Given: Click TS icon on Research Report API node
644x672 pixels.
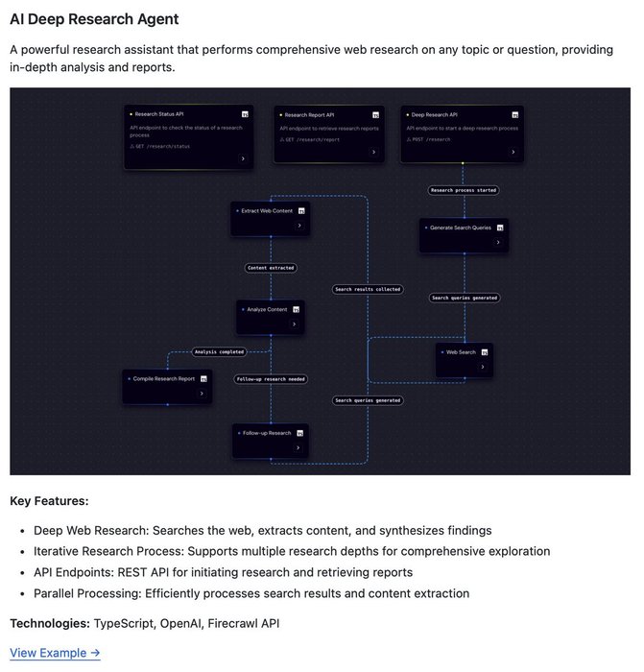Looking at the screenshot, I should click(376, 115).
